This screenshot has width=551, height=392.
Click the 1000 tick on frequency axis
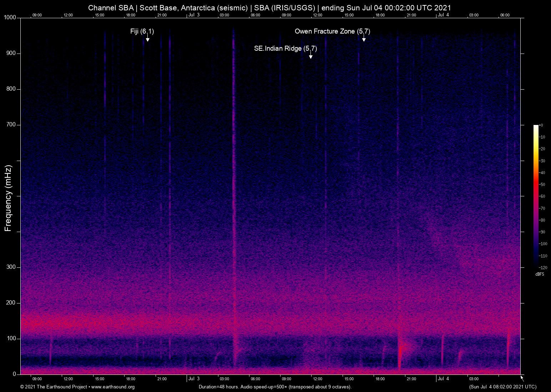point(10,17)
